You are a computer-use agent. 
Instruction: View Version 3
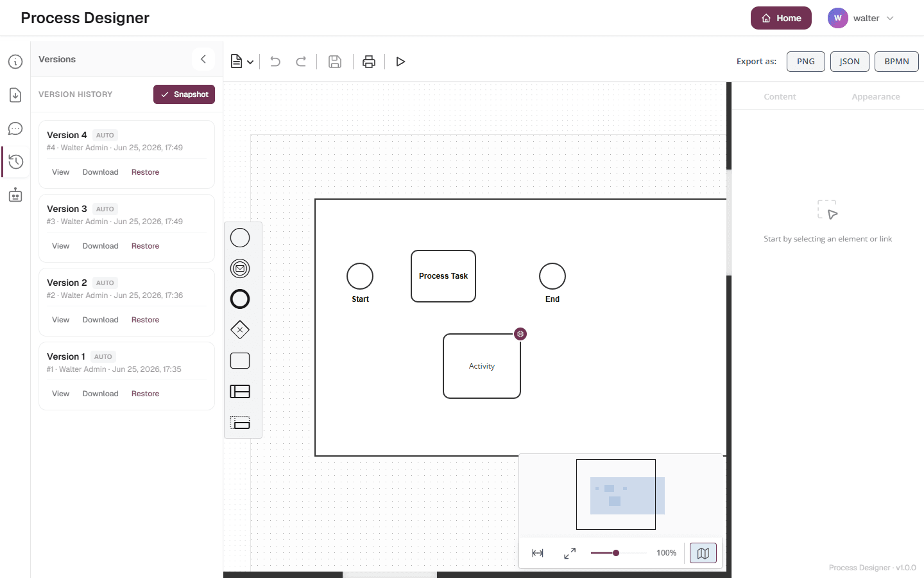[61, 246]
